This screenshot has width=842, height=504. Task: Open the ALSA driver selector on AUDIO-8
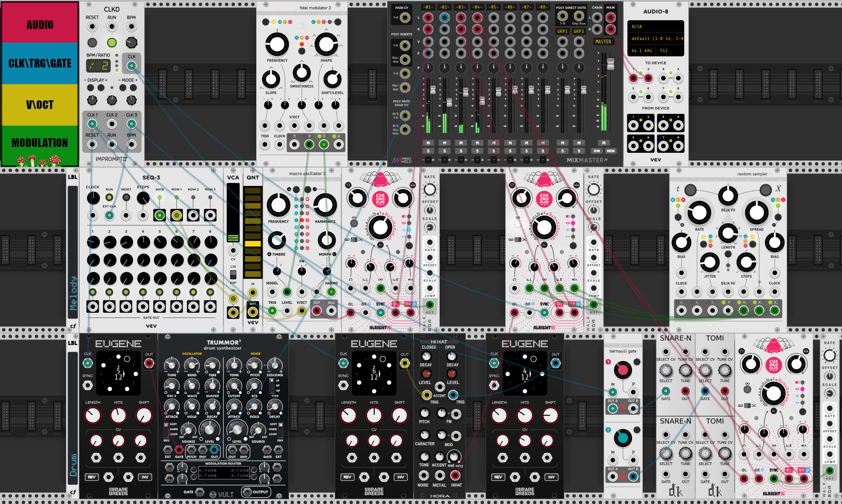coord(656,26)
